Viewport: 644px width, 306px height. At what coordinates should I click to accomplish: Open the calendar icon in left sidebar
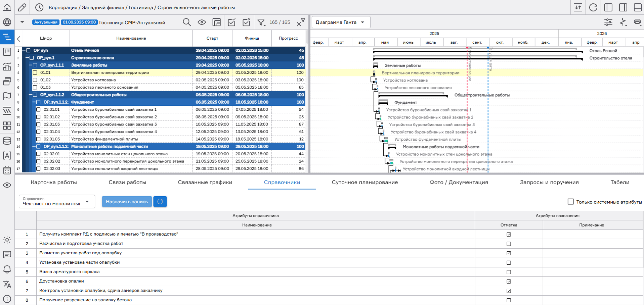click(x=7, y=170)
